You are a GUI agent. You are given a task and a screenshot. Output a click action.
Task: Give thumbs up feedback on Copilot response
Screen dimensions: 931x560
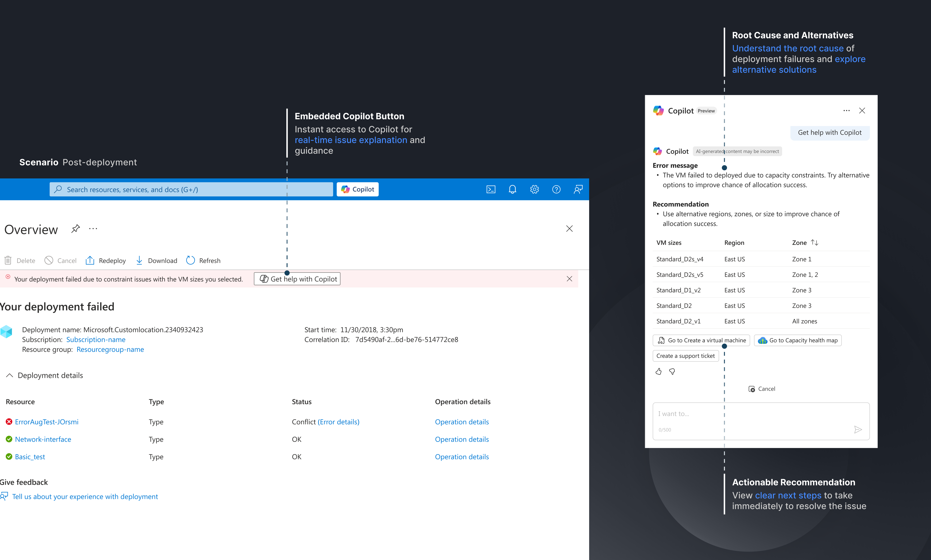658,372
